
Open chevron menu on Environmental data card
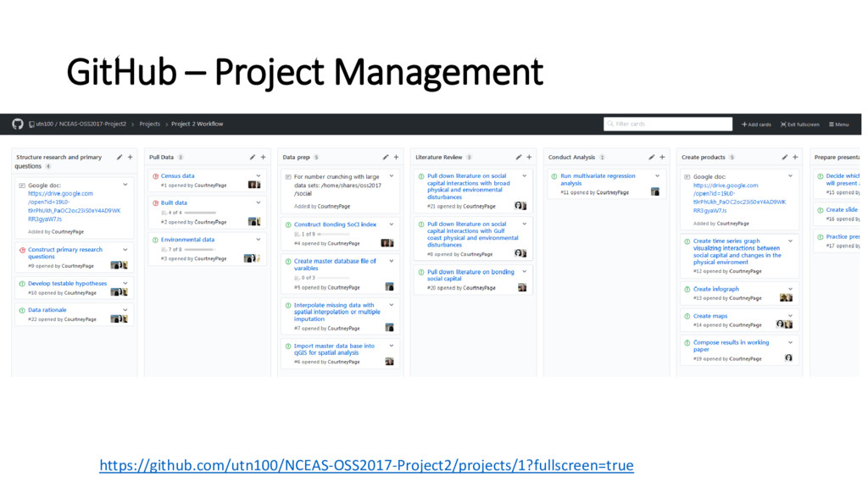tap(259, 240)
